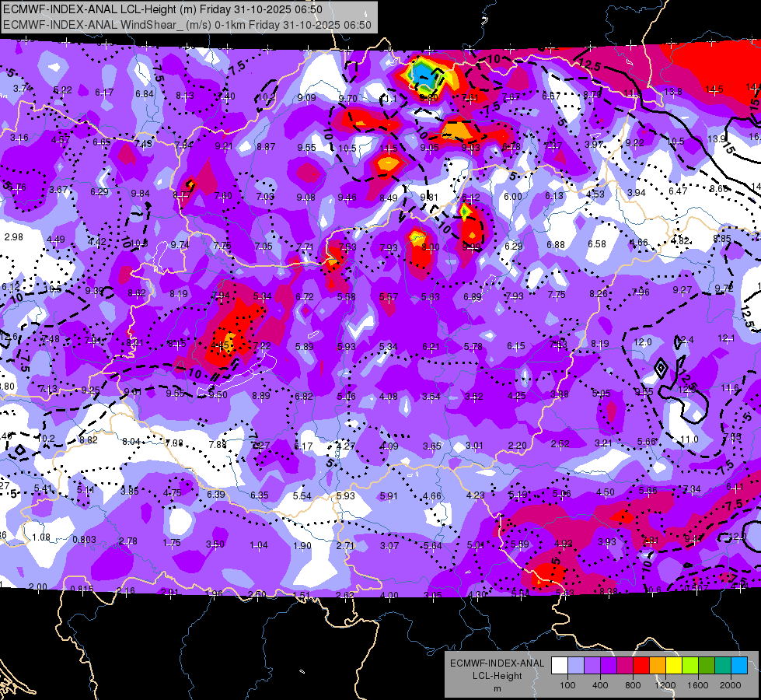The width and height of the screenshot is (761, 700).
Task: Click the grid value 3.74
Action: pos(23,89)
